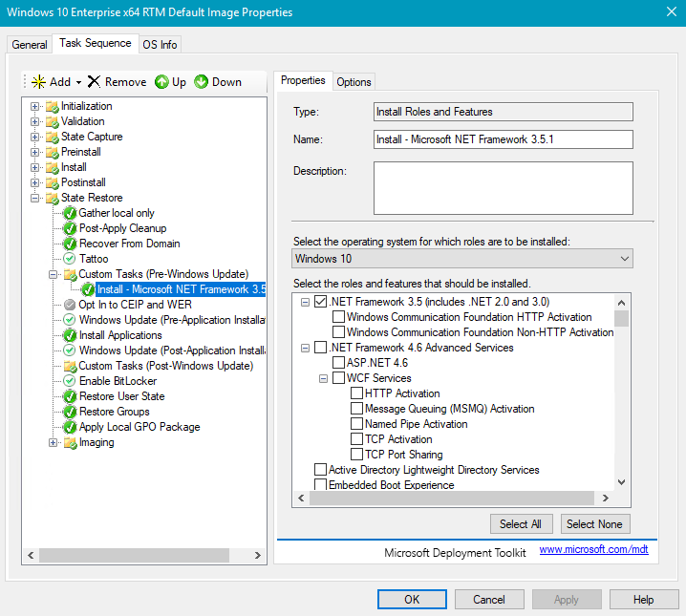Click the Description text box
Viewport: 686px width, 616px height.
tap(504, 188)
